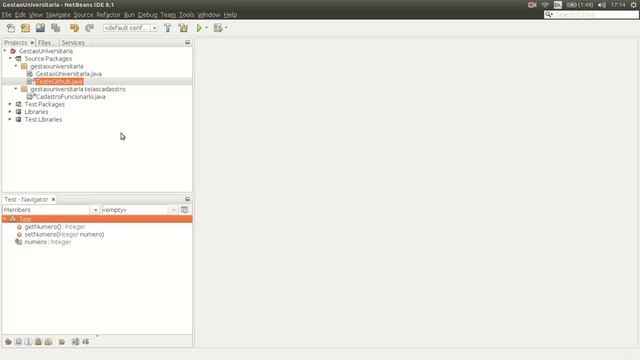The height and width of the screenshot is (360, 640).
Task: Toggle Show Non-Public Members filter in Navigator
Action: [x=38, y=342]
